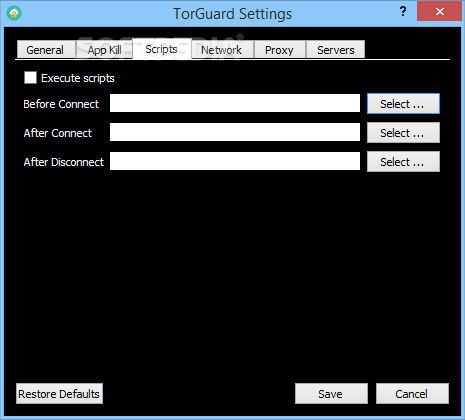Pick After Disconnect script using Select button
The width and height of the screenshot is (465, 420).
[403, 162]
